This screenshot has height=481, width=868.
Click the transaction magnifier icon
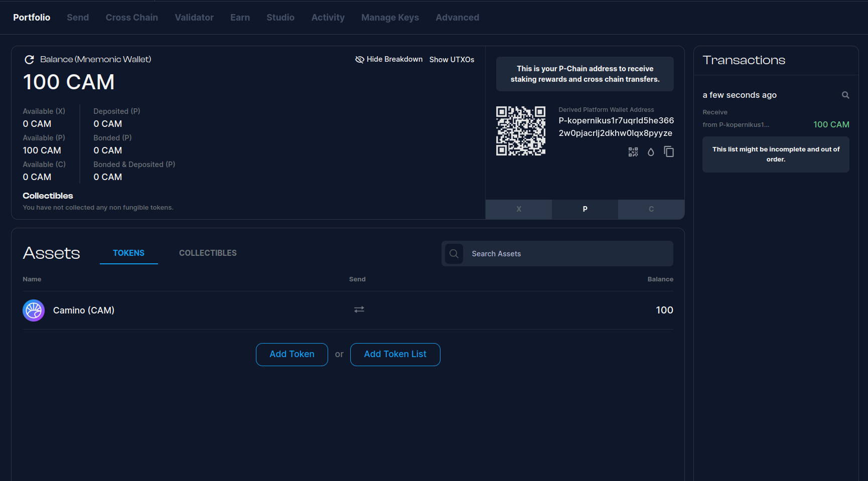(x=845, y=95)
